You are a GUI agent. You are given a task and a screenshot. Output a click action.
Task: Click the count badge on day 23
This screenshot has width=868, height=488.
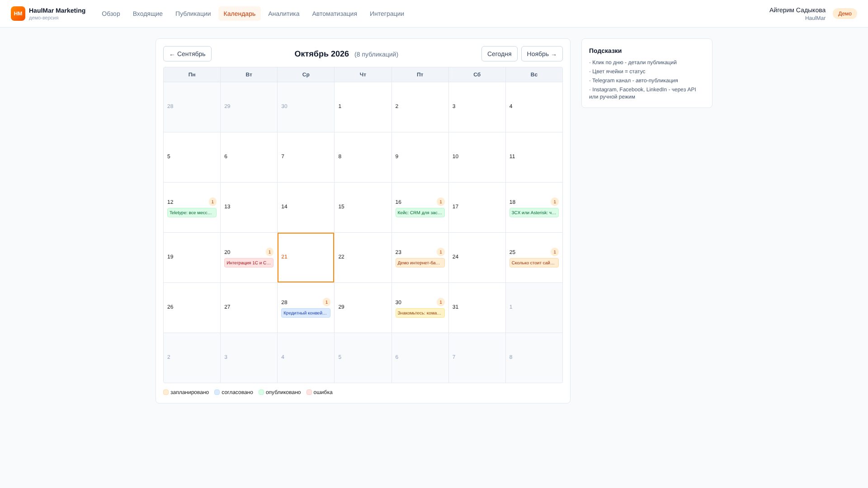441,252
